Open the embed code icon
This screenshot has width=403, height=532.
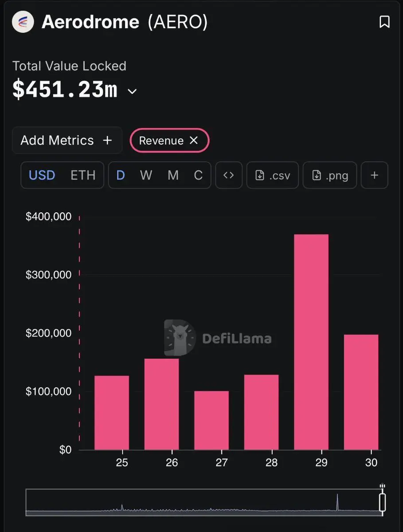(x=228, y=175)
